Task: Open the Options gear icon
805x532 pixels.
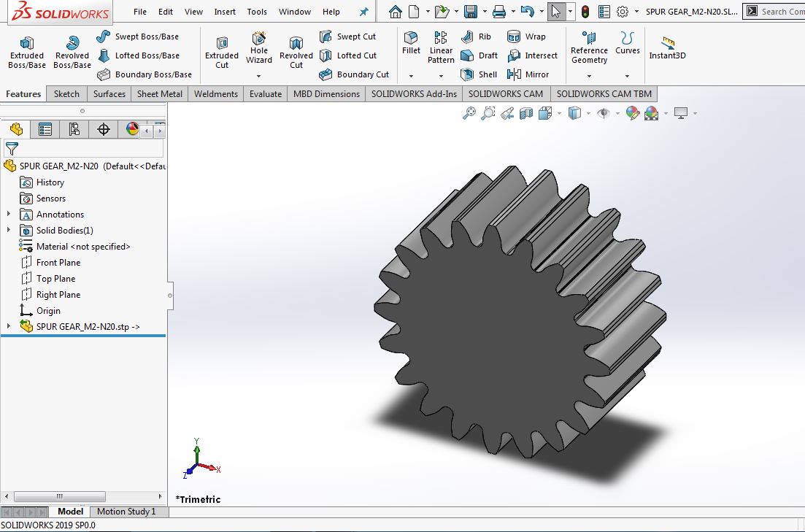Action: tap(623, 11)
